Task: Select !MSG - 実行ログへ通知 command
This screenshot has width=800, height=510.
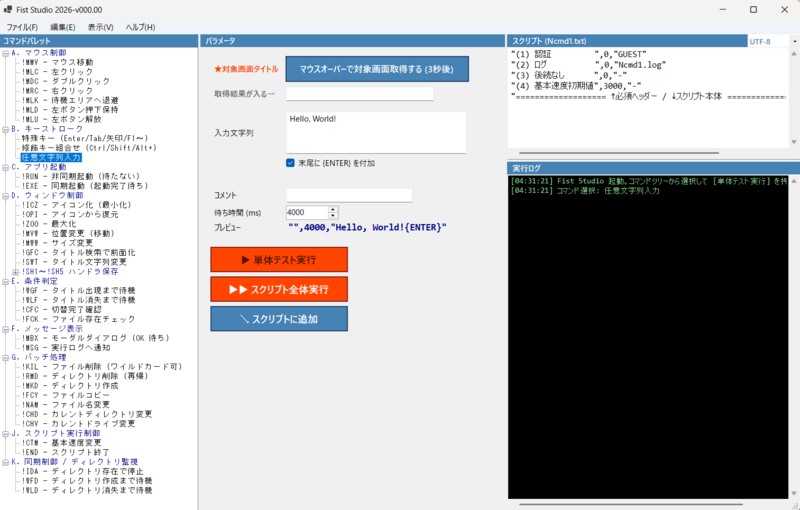Action: point(66,348)
